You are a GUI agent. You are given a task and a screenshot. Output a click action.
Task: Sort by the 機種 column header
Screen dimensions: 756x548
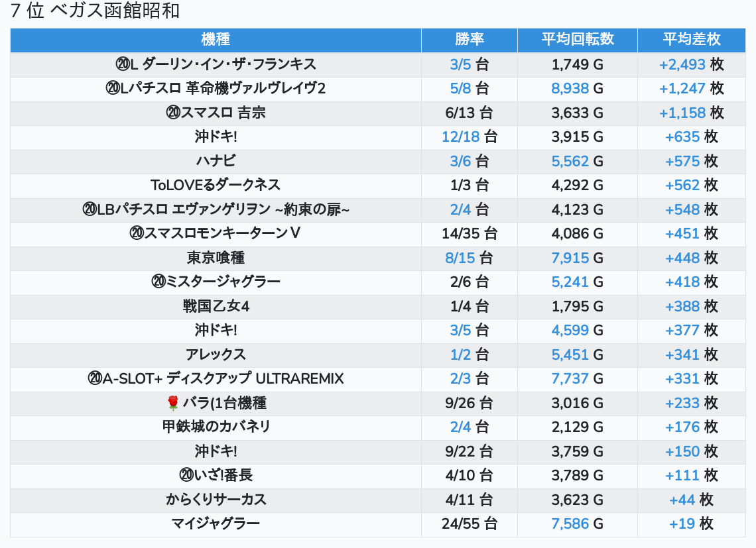point(216,40)
